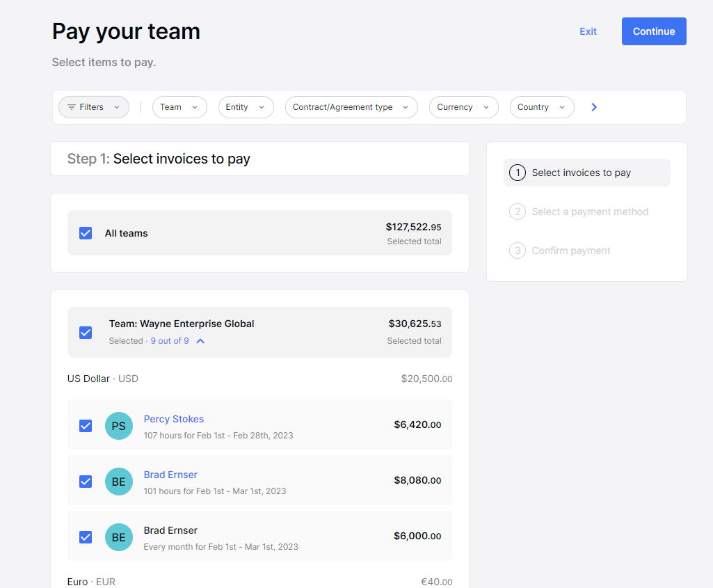Screen dimensions: 713x588
Task: Click the step 2 numbered circle
Action: (x=518, y=212)
